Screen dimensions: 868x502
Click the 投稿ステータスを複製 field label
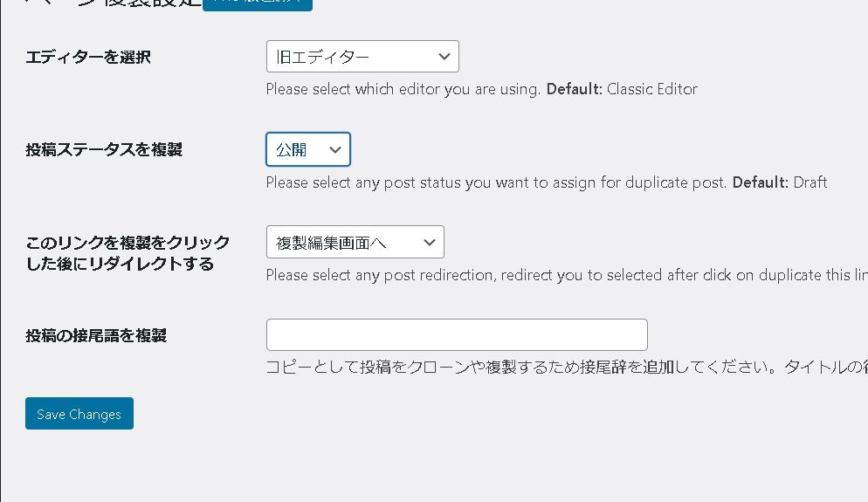tap(104, 149)
